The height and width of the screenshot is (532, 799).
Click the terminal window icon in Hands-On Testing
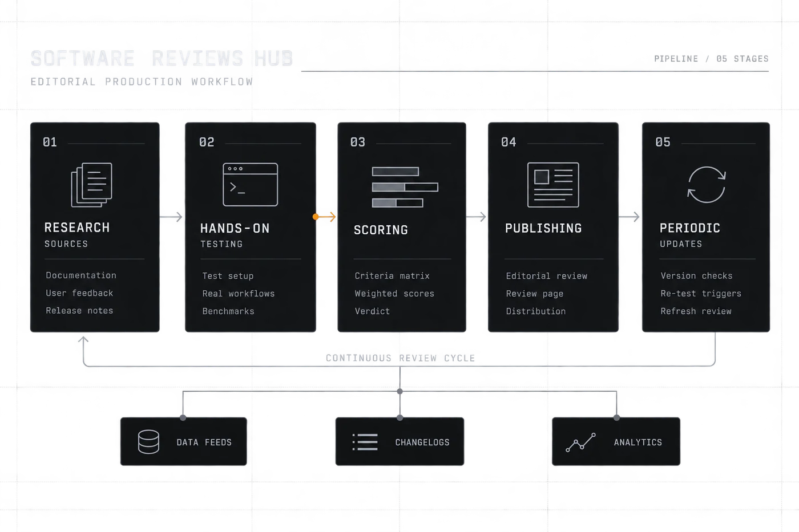pyautogui.click(x=250, y=185)
